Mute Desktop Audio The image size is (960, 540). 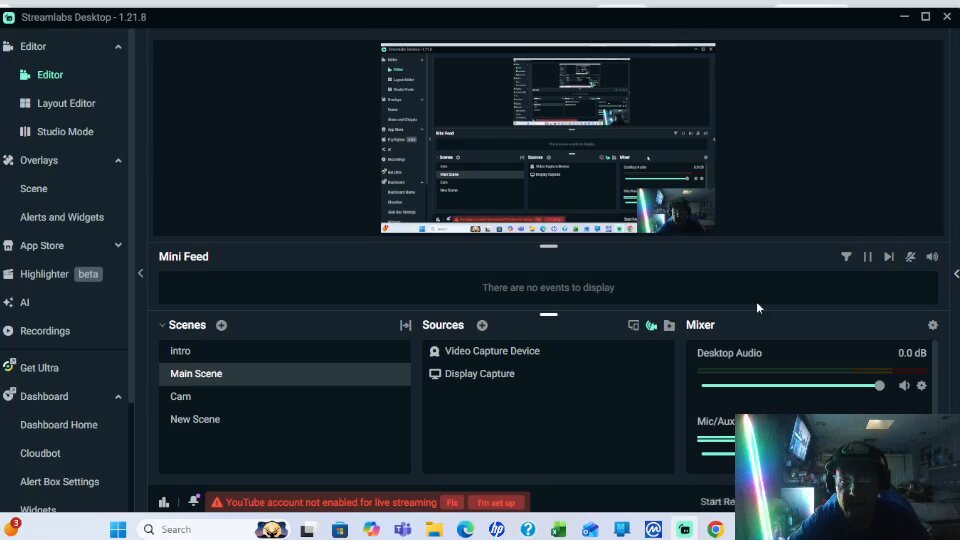(904, 386)
